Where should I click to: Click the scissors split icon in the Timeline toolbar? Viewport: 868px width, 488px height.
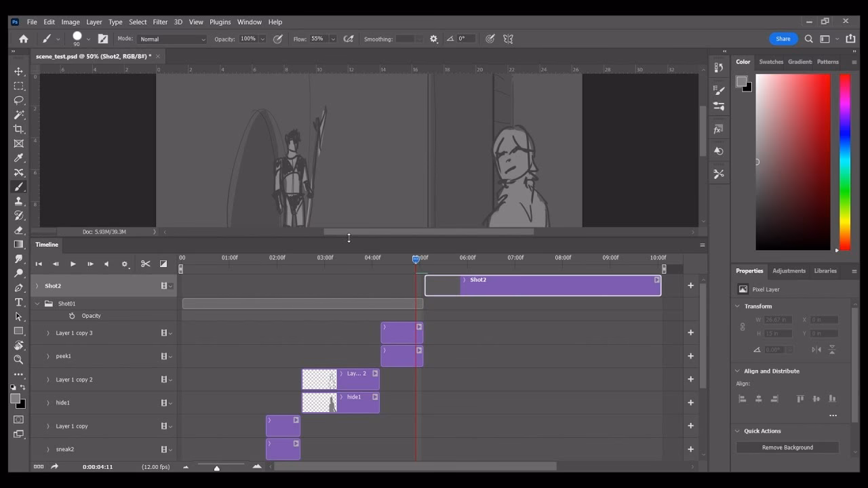click(x=145, y=264)
